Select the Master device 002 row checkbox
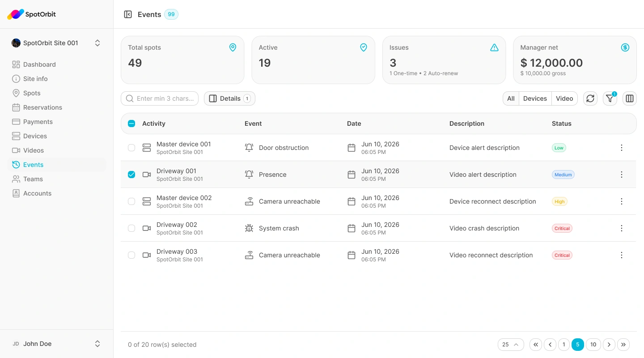This screenshot has width=644, height=358. 131,201
